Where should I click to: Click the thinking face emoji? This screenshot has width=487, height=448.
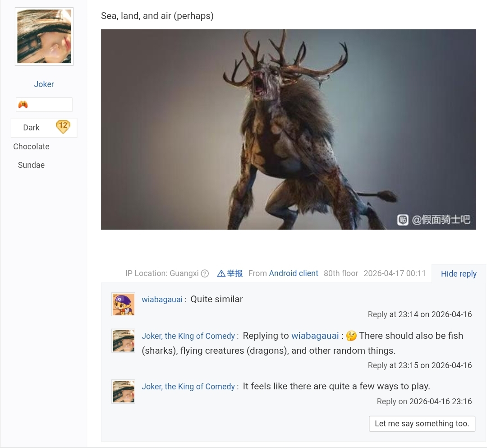tap(351, 336)
